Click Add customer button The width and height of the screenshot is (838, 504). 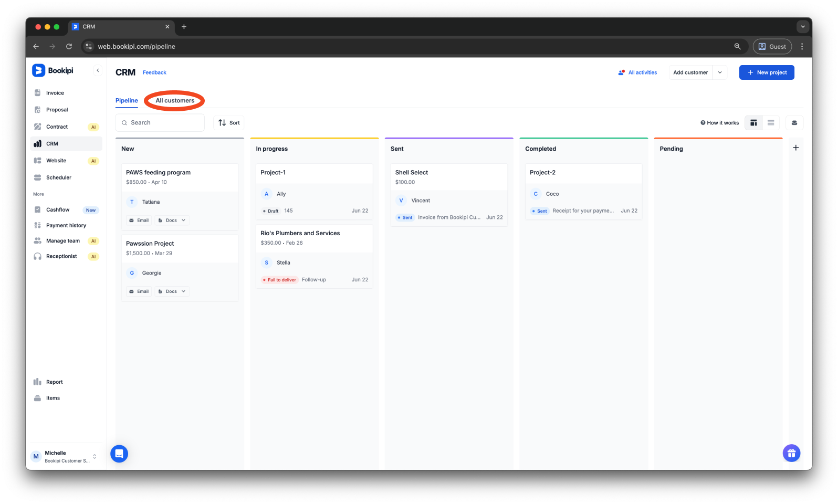690,72
